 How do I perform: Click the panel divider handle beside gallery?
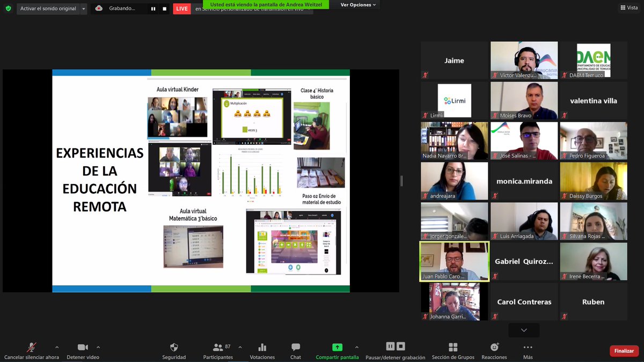(401, 181)
